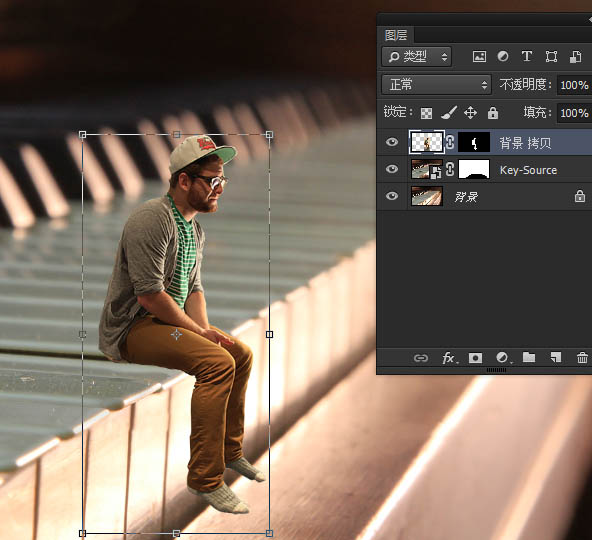Image resolution: width=592 pixels, height=540 pixels.
Task: Click lock icon on 背景 layer
Action: point(580,196)
